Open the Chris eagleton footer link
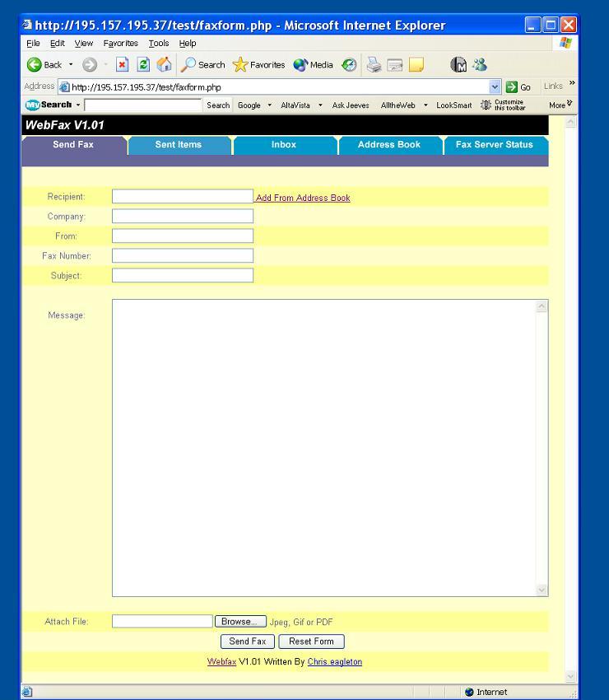This screenshot has width=609, height=700. tap(335, 661)
